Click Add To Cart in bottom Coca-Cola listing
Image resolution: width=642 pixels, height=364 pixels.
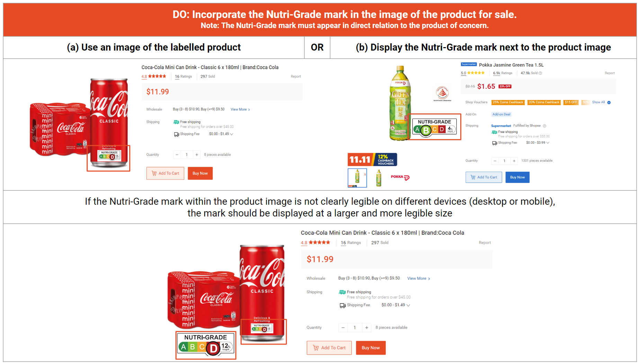[x=329, y=348]
